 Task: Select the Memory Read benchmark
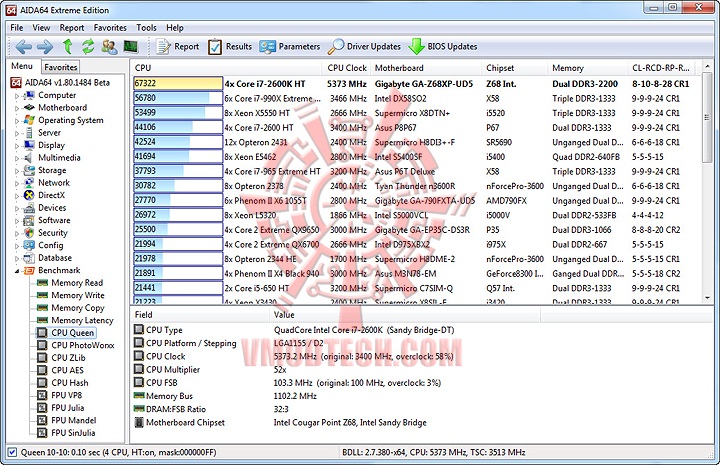(77, 283)
